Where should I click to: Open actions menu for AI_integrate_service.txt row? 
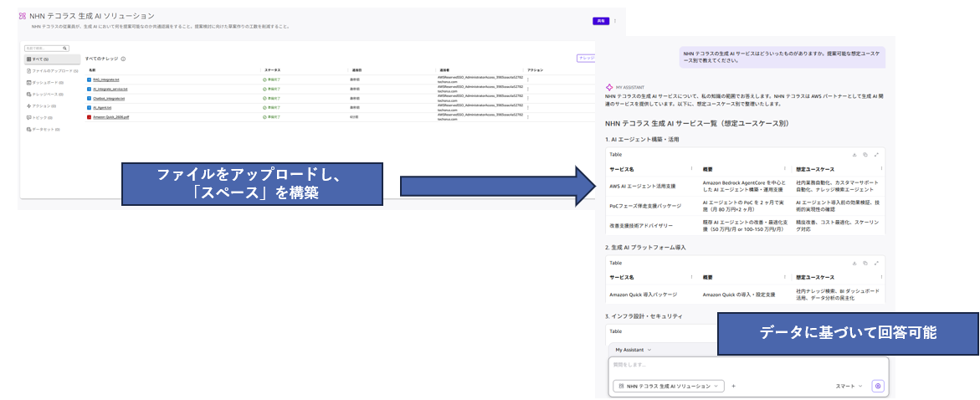point(528,90)
